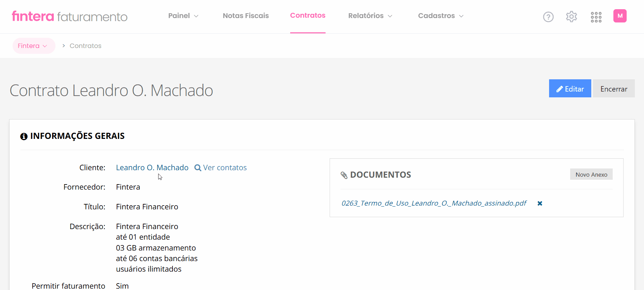Click the Fintera faturamento logo

pos(70,16)
